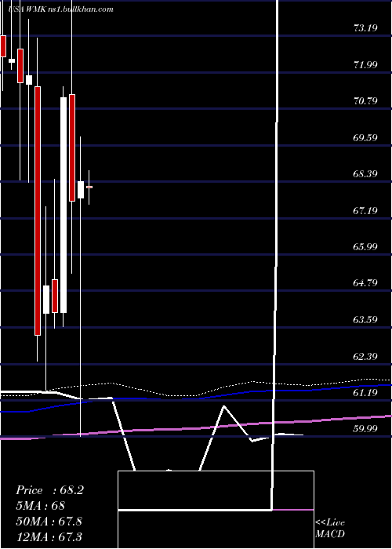Click the 62.39 price axis label
The width and height of the screenshot is (392, 549).
click(x=365, y=356)
